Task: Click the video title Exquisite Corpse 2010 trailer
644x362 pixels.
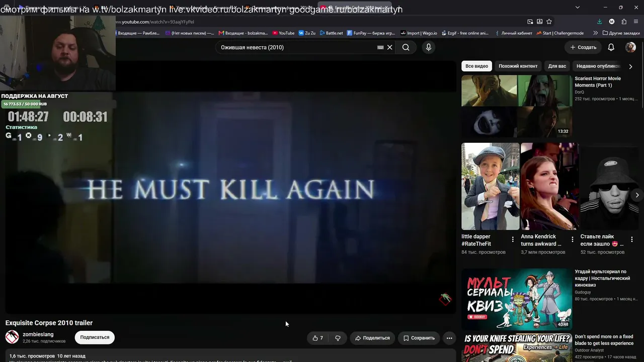Action: coord(49,323)
